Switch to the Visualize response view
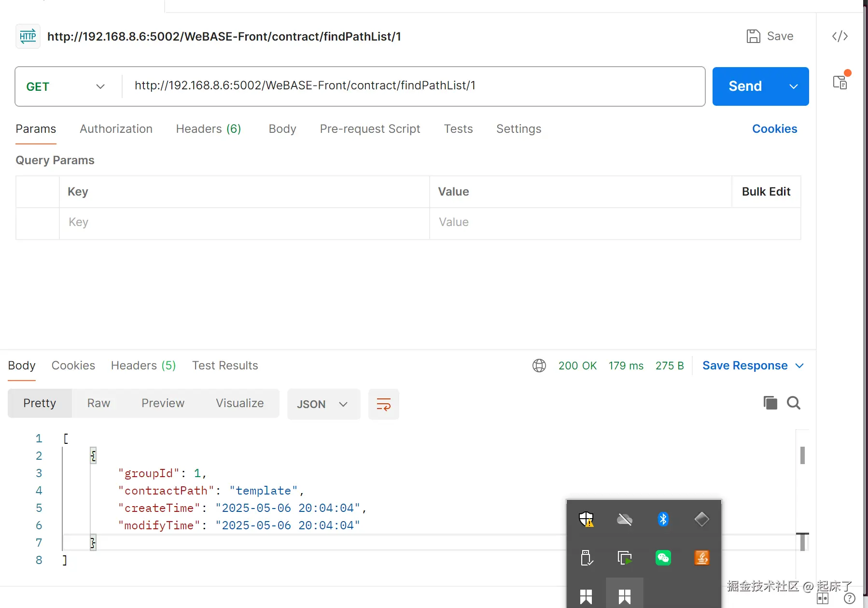868x608 pixels. click(x=239, y=403)
